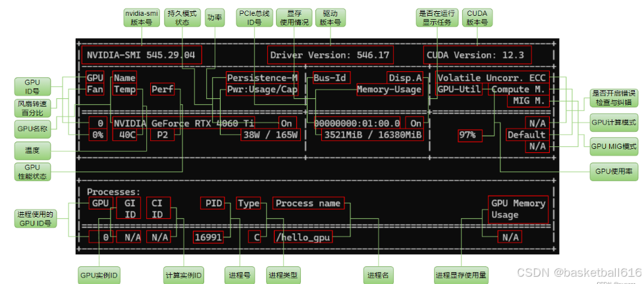Click the '/hello_gpu' process name

[303, 237]
